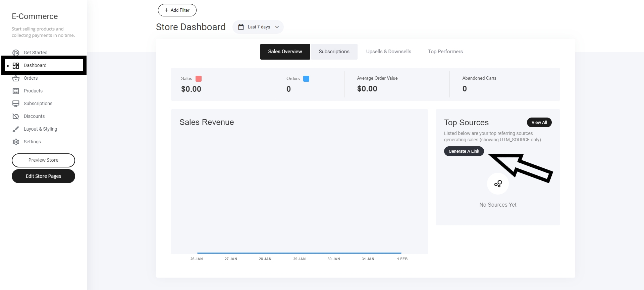Click the Discounts tag icon

point(16,117)
